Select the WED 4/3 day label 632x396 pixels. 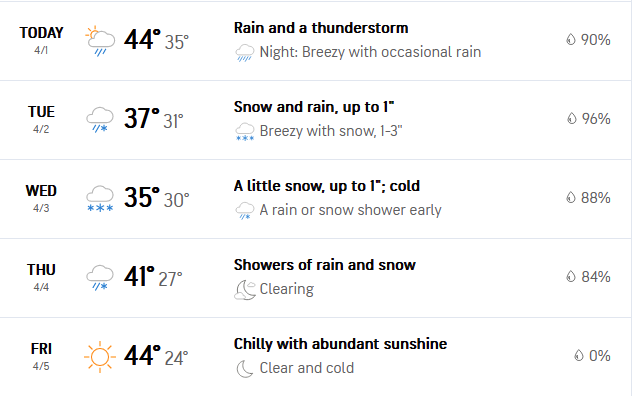click(x=41, y=198)
